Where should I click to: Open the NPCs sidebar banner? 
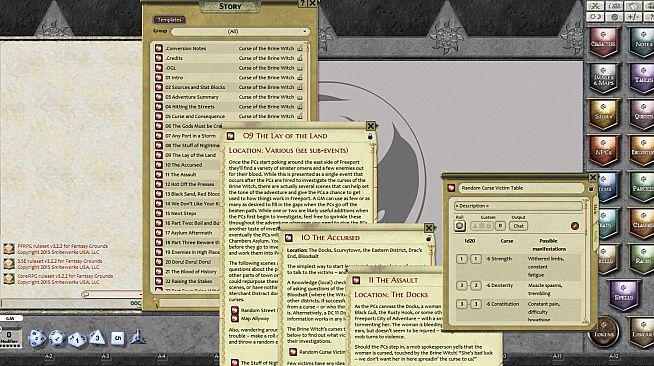pyautogui.click(x=603, y=151)
